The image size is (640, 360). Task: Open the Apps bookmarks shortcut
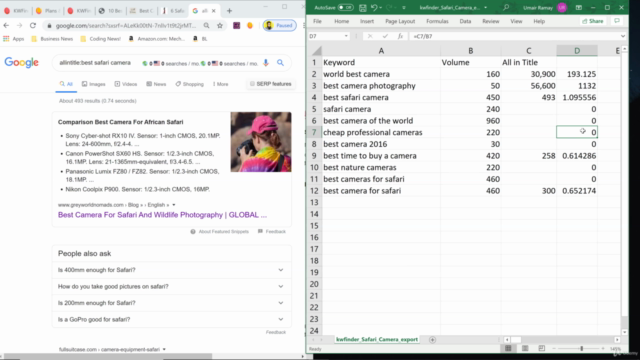click(13, 39)
